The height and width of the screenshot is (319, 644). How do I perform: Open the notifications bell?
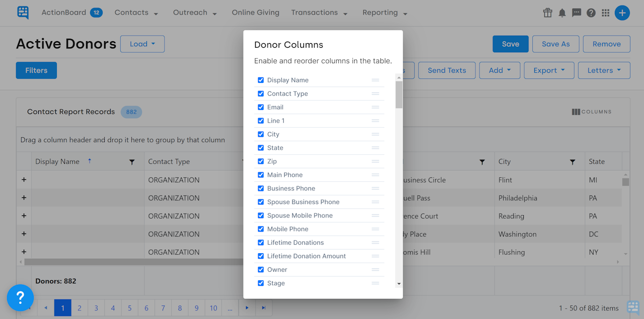[562, 13]
